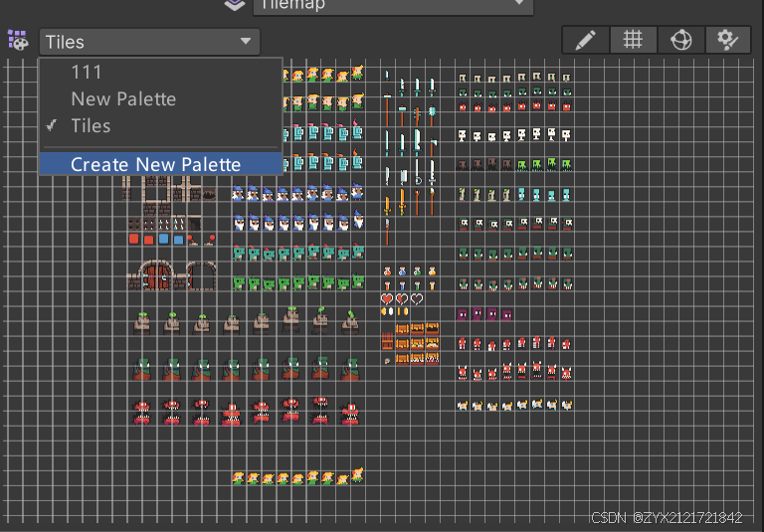Pick the short golden sword tile
Viewport: 764px width, 532px height.
pyautogui.click(x=387, y=206)
